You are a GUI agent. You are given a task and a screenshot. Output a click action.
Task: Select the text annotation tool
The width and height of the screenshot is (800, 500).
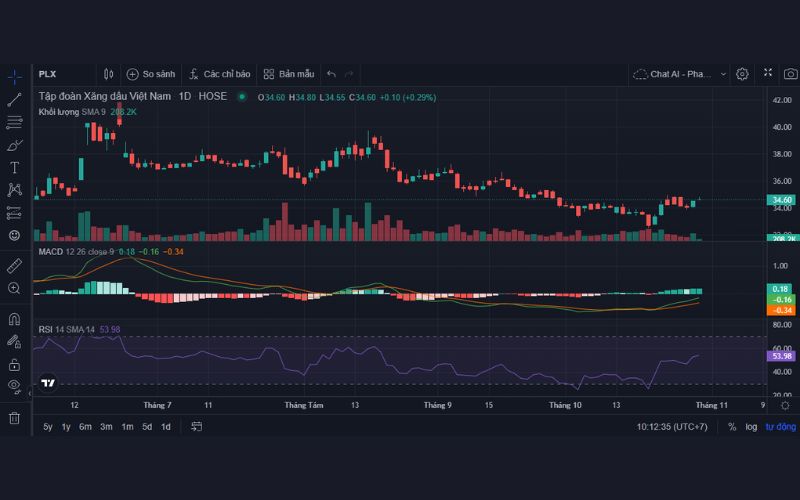[14, 167]
